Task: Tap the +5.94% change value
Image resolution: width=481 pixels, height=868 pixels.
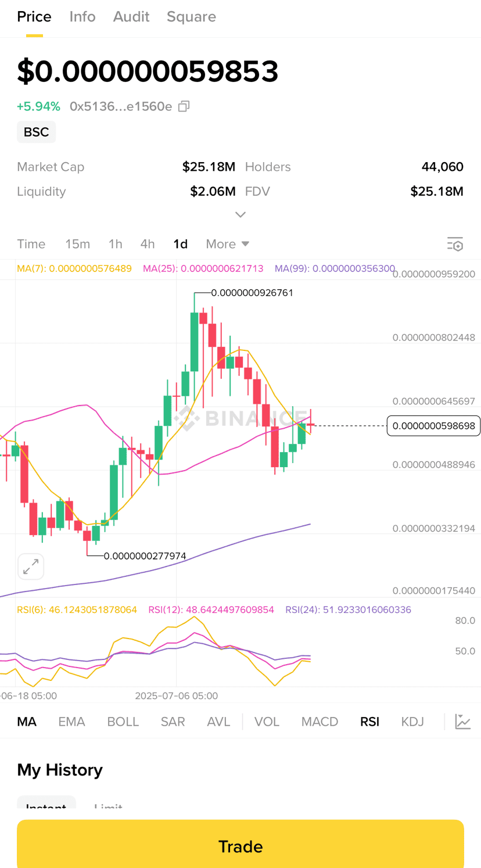Action: (38, 106)
